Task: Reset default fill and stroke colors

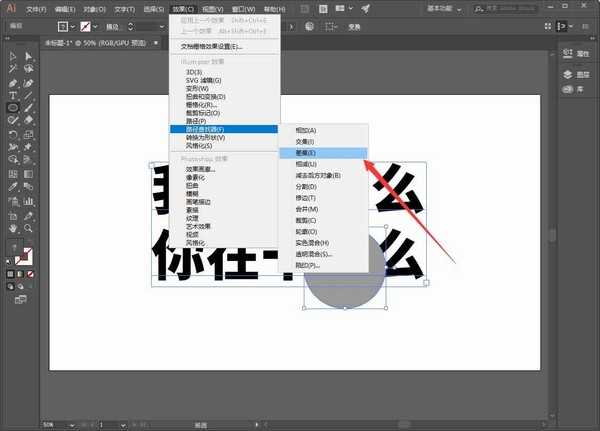Action: (9, 261)
